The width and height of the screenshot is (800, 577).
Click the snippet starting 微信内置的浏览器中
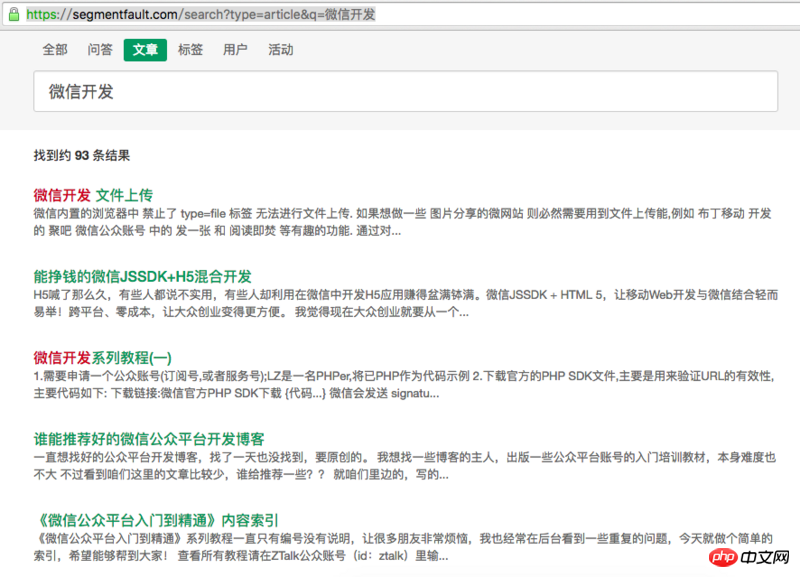403,222
